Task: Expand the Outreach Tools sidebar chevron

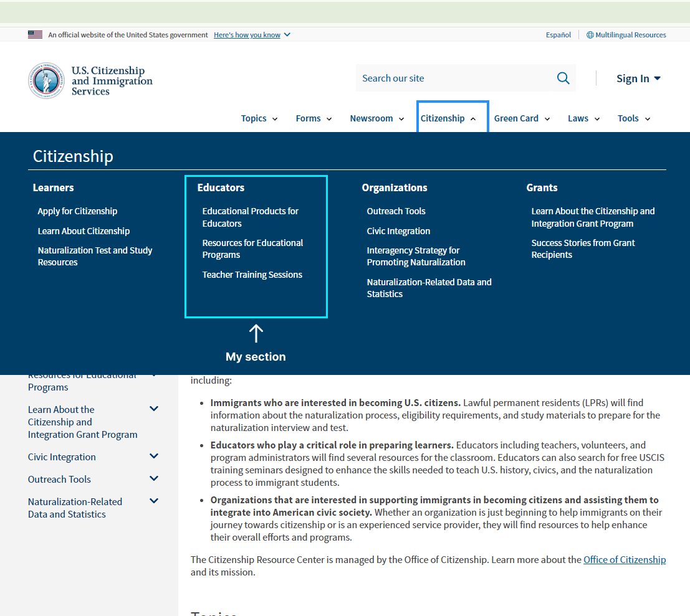Action: point(154,478)
